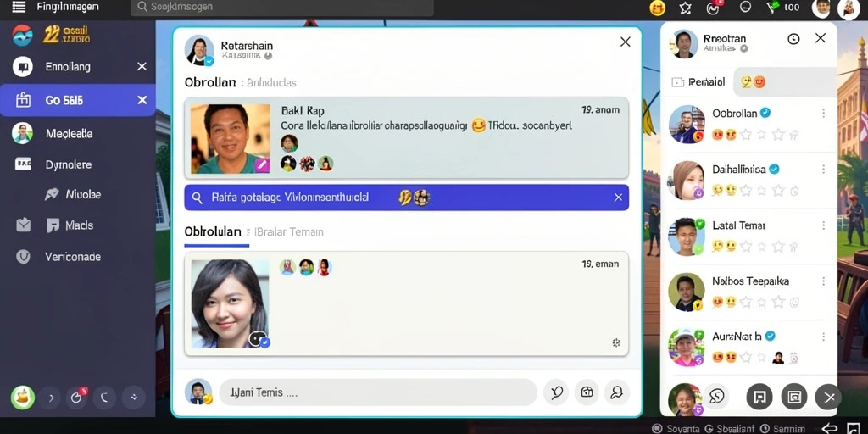Click the Jyani Temis message input field

pos(378,392)
